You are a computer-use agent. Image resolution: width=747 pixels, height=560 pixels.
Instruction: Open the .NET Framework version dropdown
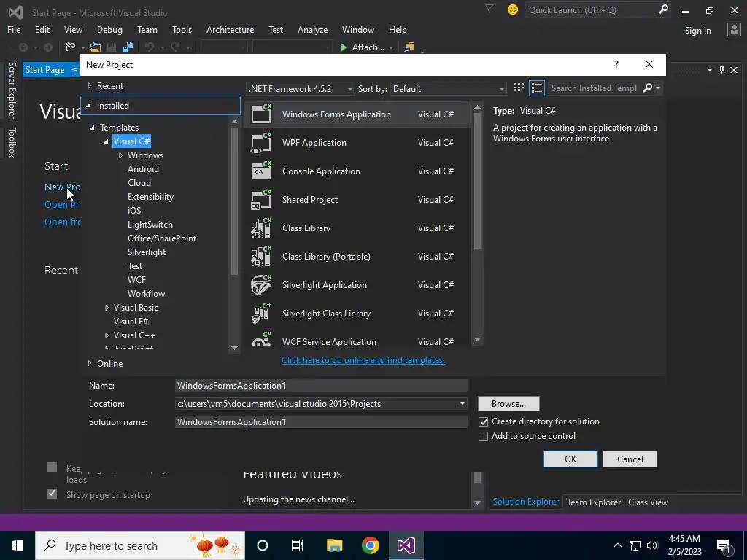pyautogui.click(x=300, y=88)
